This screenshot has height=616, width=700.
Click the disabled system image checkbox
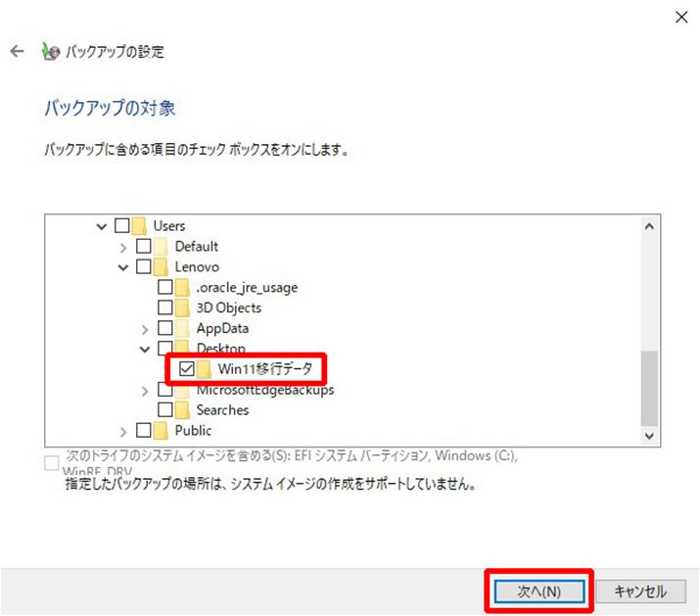[51, 463]
